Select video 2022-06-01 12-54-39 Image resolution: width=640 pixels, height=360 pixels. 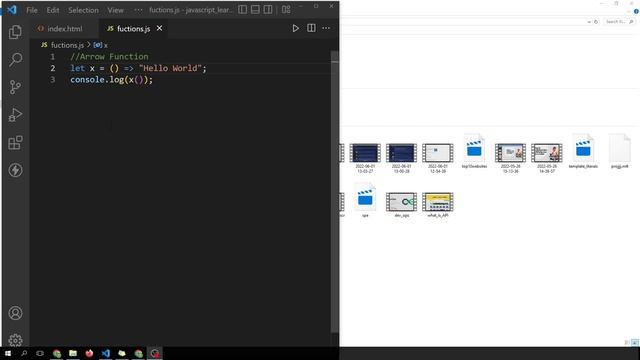pos(438,158)
